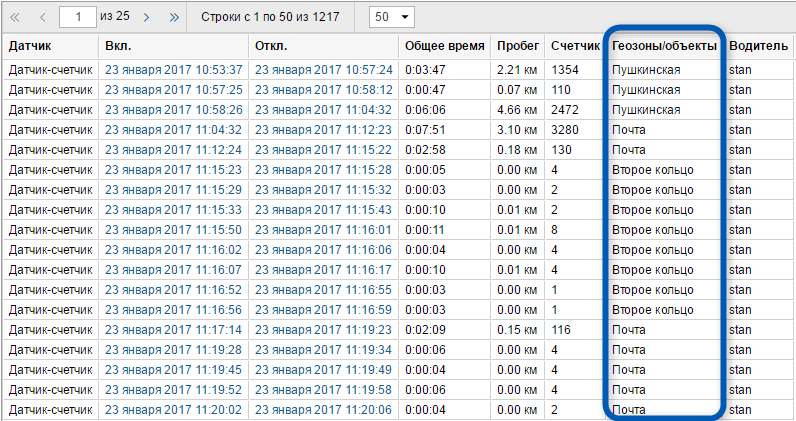Screen dimensions: 796x421
Task: Select Почта geozone in 11:17:14 row
Action: point(629,330)
